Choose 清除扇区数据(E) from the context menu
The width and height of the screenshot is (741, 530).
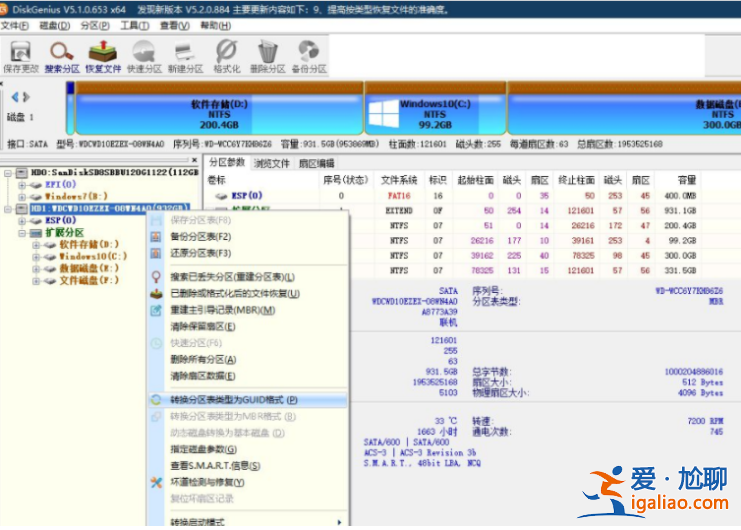click(x=248, y=376)
